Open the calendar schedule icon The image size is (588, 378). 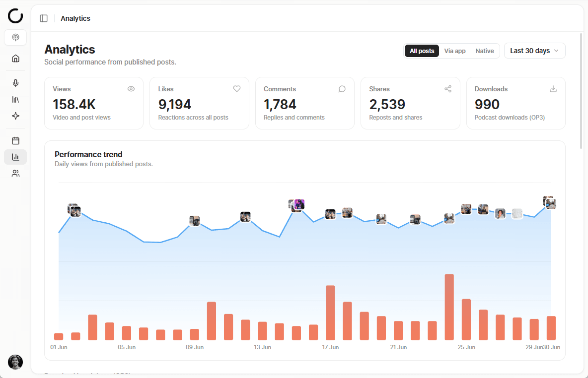pos(15,141)
